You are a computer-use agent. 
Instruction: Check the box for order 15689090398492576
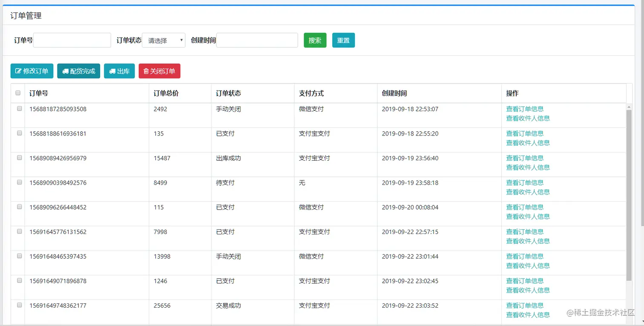click(19, 182)
